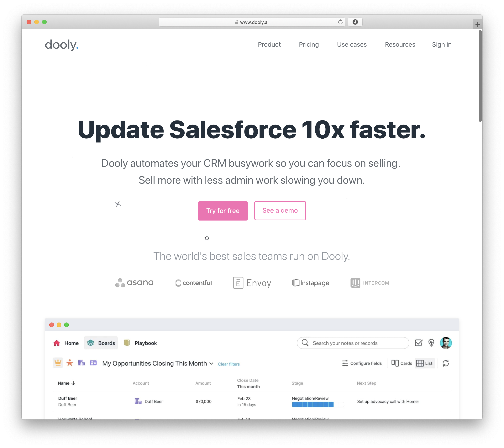Select the crown opportunities filter icon
The height and width of the screenshot is (448, 504).
click(x=58, y=363)
